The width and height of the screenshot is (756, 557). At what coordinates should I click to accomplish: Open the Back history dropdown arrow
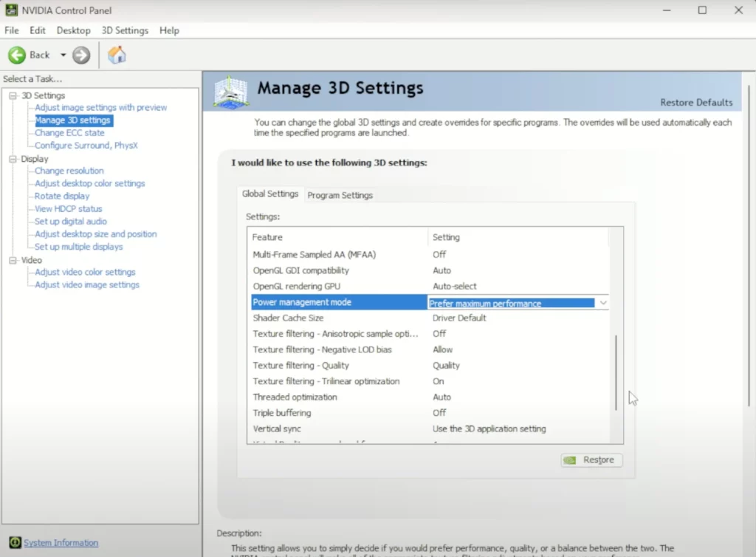coord(63,55)
